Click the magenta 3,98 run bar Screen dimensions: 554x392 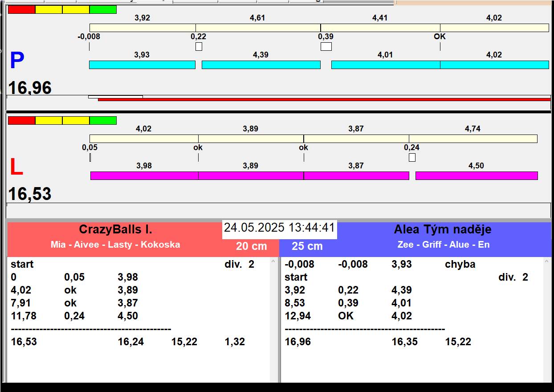[x=144, y=176]
